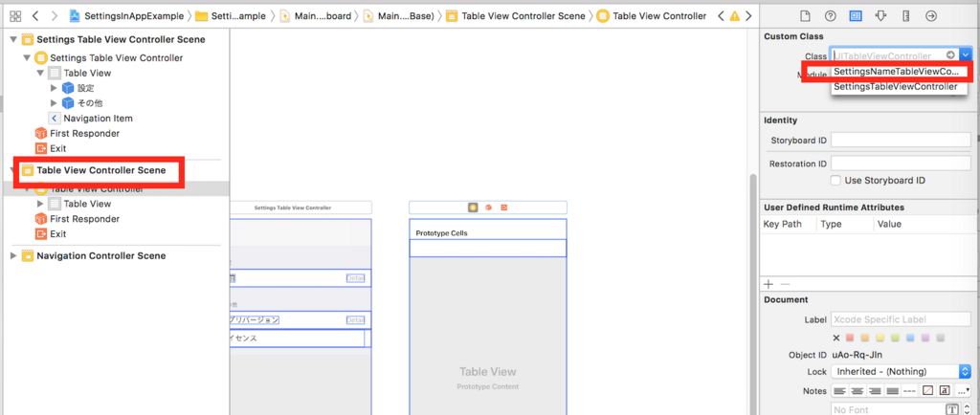Select the folder group in jump bar

(231, 15)
